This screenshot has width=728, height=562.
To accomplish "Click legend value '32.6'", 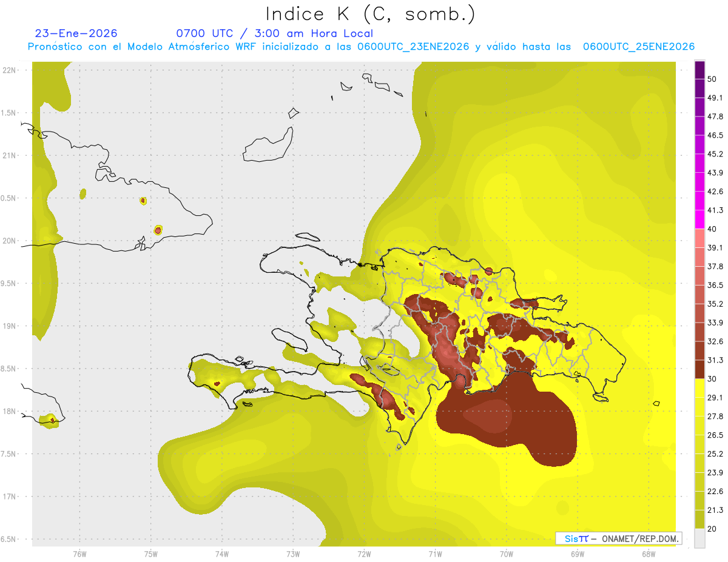I will (x=715, y=341).
